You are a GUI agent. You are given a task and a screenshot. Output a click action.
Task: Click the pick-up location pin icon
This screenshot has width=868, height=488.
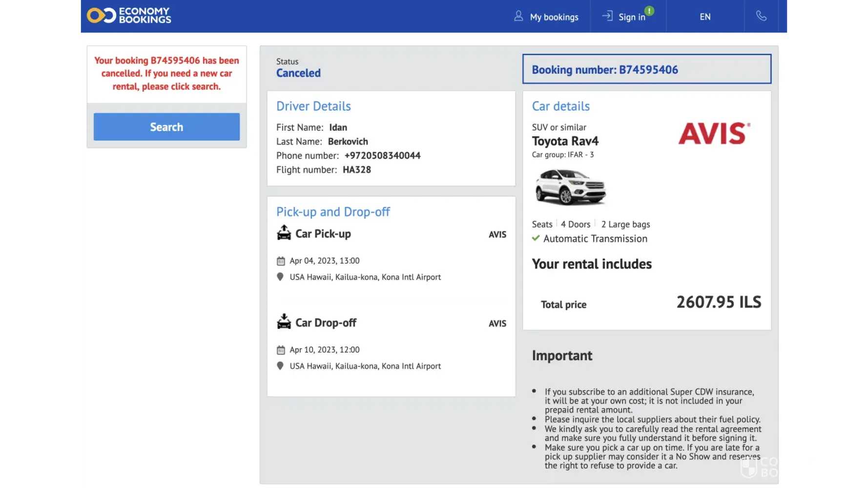[x=280, y=277]
